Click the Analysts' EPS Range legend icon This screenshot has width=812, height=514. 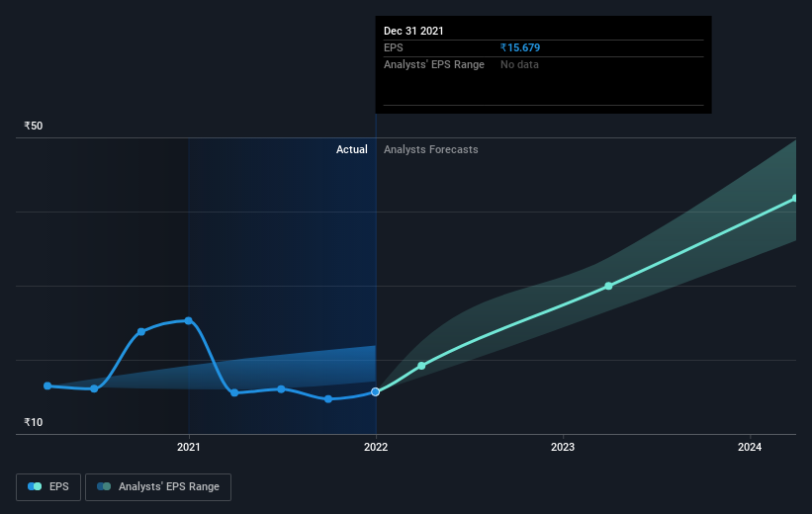[104, 486]
